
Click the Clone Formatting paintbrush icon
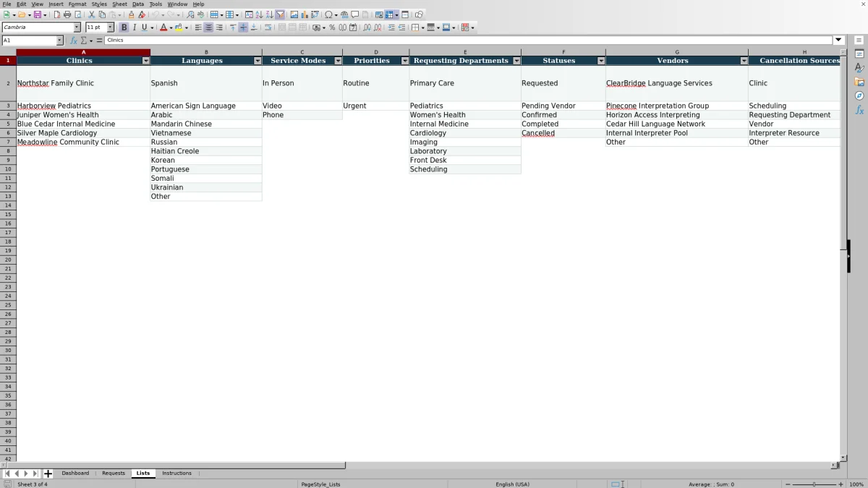(131, 14)
